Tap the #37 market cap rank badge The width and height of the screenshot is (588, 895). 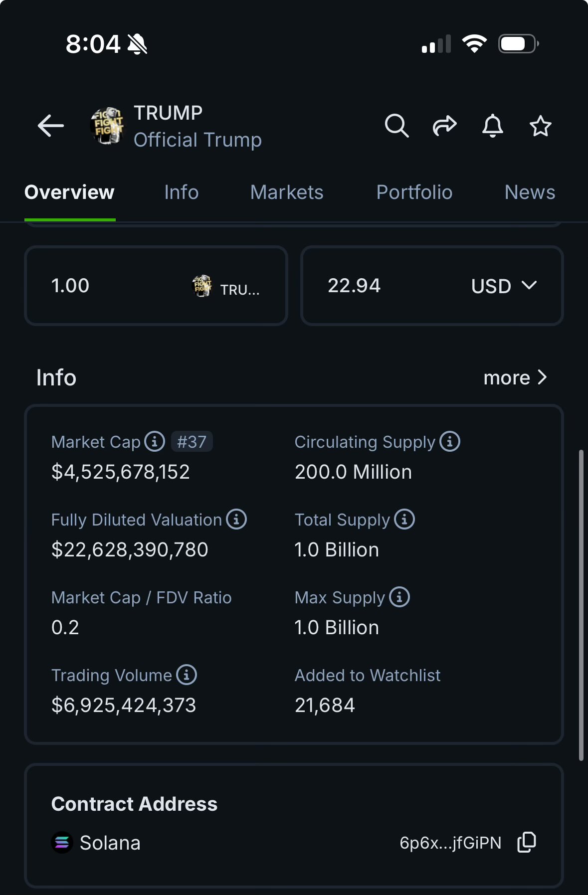(x=192, y=441)
